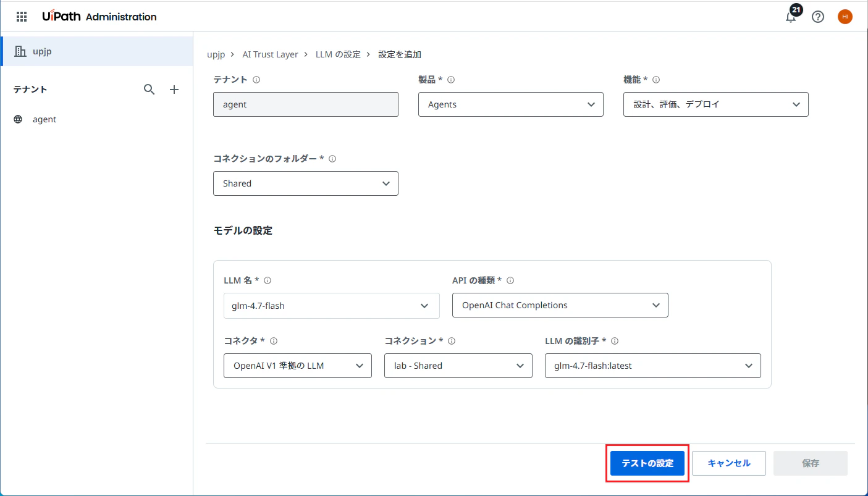Open the 製品 dropdown showing Agents
Screen dimensions: 868x496
tap(511, 104)
